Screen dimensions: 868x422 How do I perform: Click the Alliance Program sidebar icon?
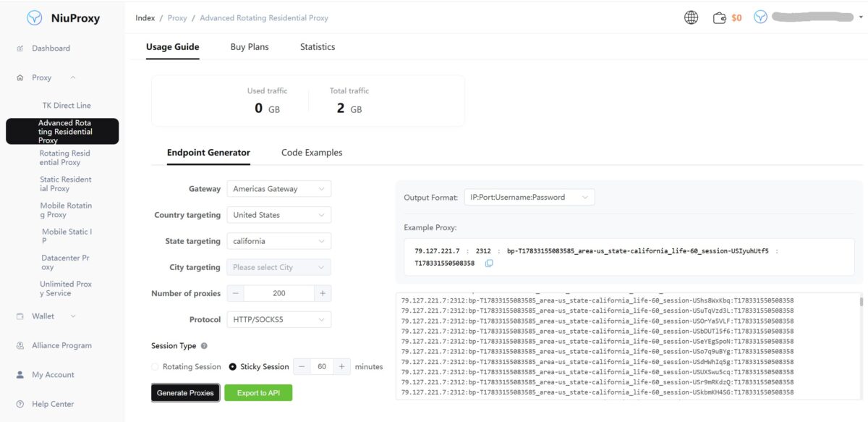(x=20, y=346)
